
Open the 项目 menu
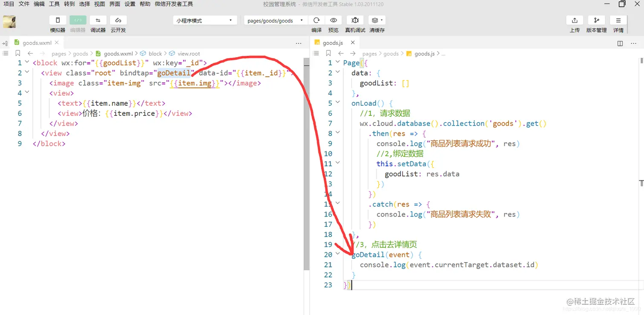[9, 4]
